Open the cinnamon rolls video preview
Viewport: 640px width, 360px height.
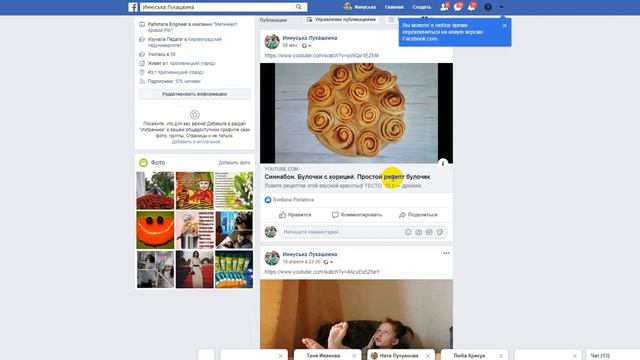pyautogui.click(x=356, y=113)
